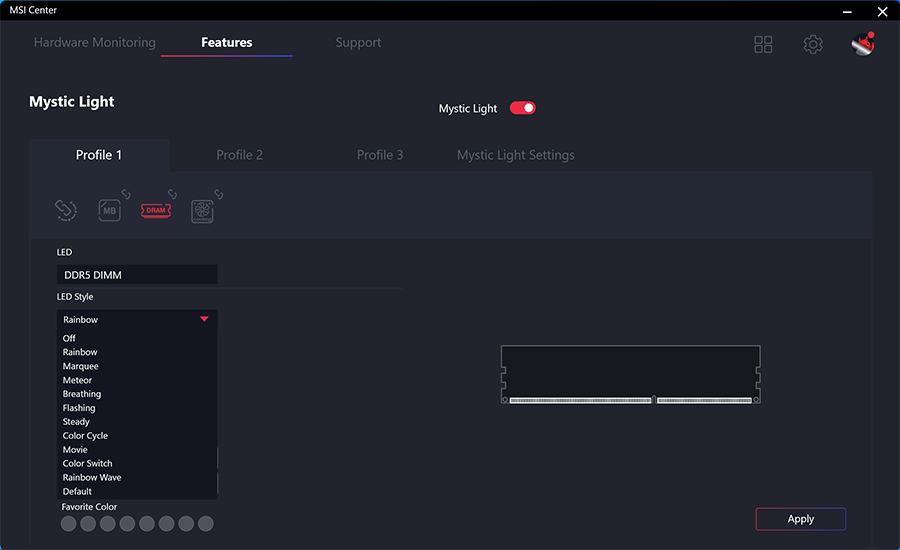Viewport: 900px width, 550px height.
Task: Select the cooling fan device icon
Action: tap(203, 210)
